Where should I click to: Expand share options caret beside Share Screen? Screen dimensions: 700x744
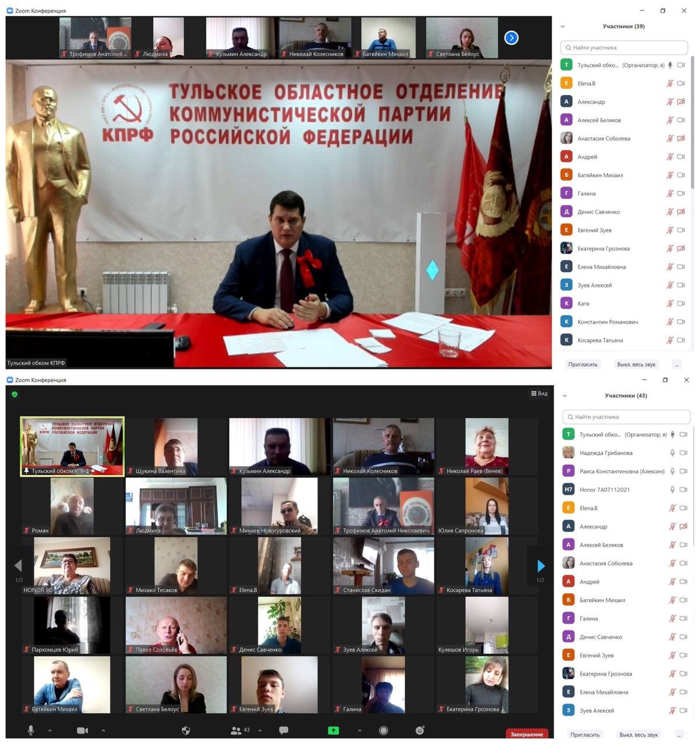[x=359, y=731]
